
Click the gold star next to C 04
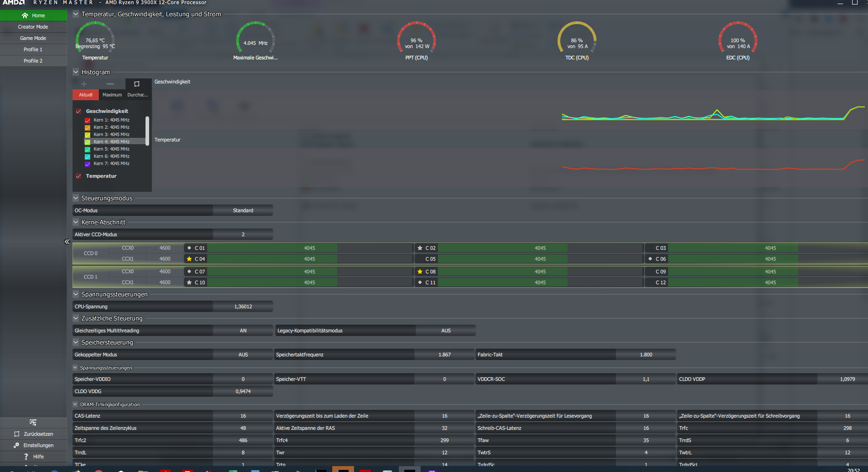coord(189,259)
